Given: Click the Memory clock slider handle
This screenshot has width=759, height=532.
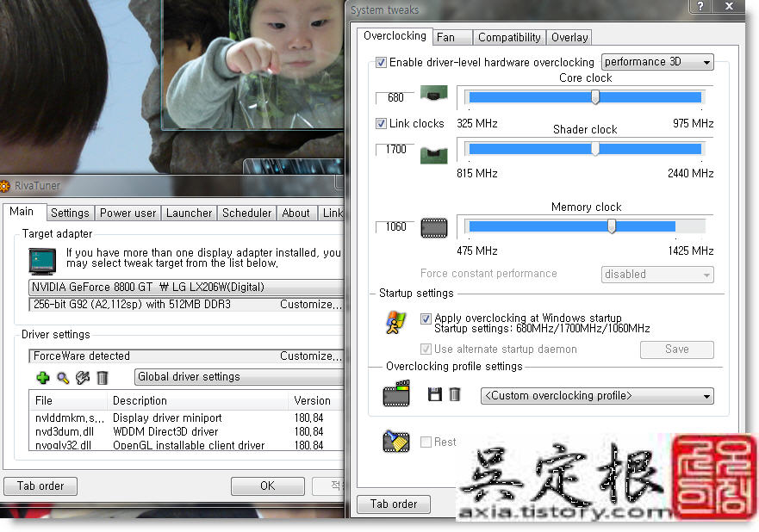Looking at the screenshot, I should pyautogui.click(x=612, y=226).
